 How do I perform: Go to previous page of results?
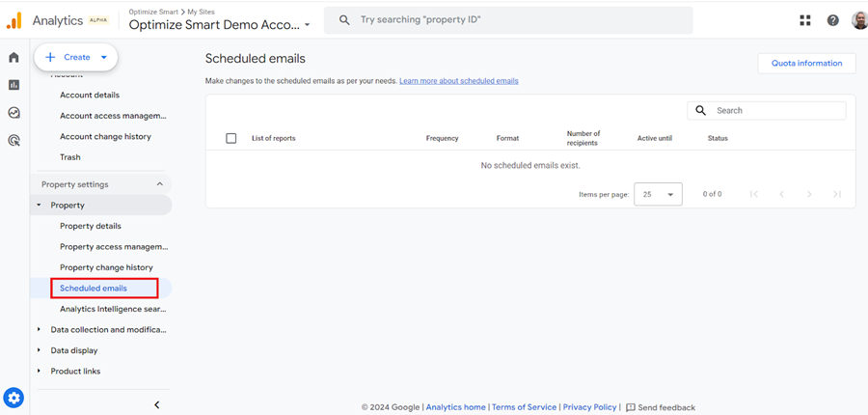pos(781,194)
